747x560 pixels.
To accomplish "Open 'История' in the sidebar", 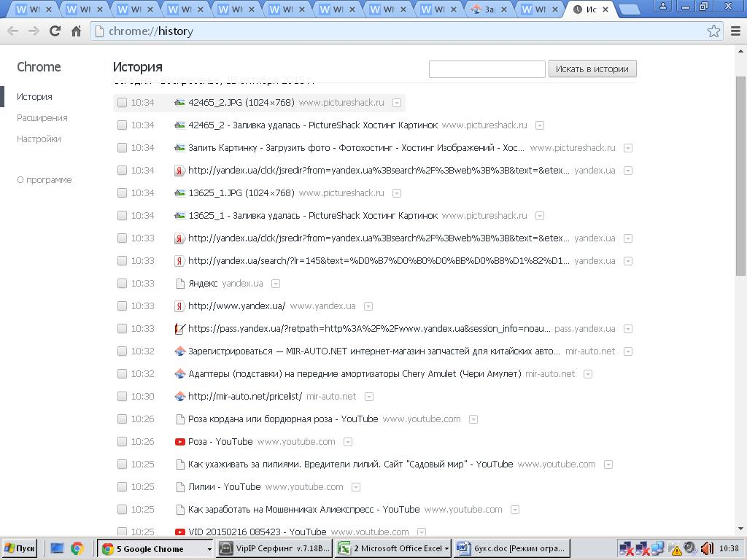I will coord(34,97).
